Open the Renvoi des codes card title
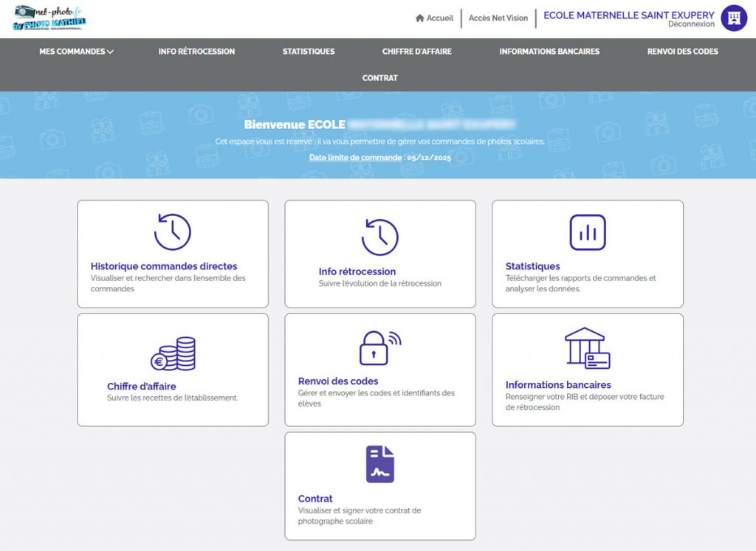The width and height of the screenshot is (756, 551). (338, 381)
